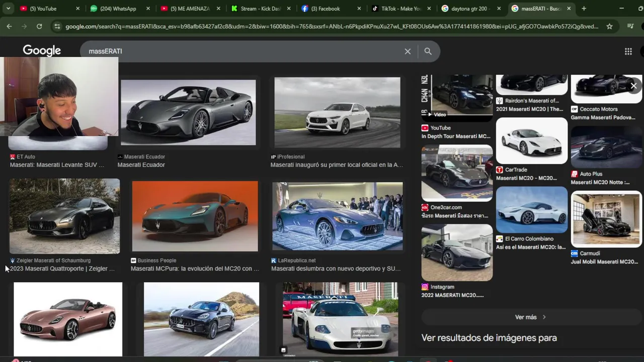Open Rairdon's Maserati 2021 MC20 result
The height and width of the screenshot is (362, 644).
531,105
